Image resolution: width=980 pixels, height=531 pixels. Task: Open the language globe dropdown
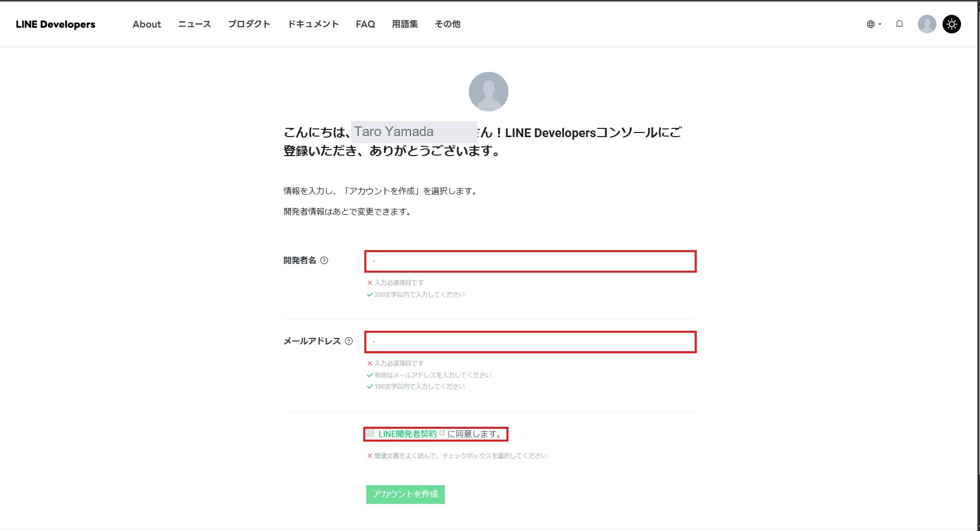click(x=873, y=24)
